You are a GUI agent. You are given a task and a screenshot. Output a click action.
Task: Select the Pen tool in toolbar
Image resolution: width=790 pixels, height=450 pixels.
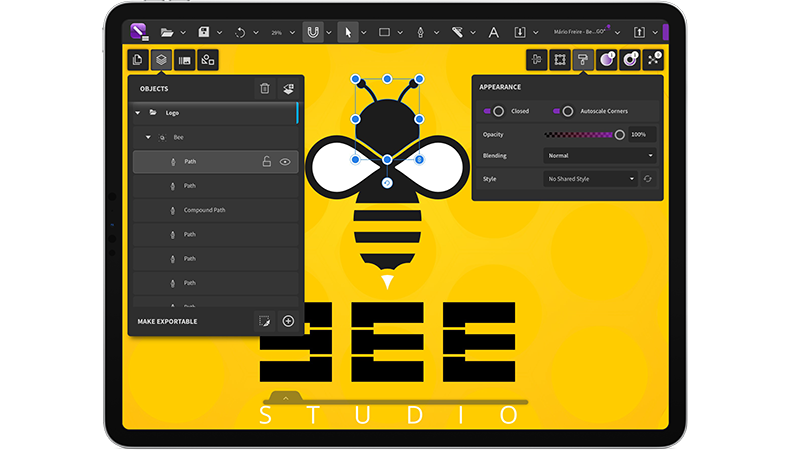[420, 32]
